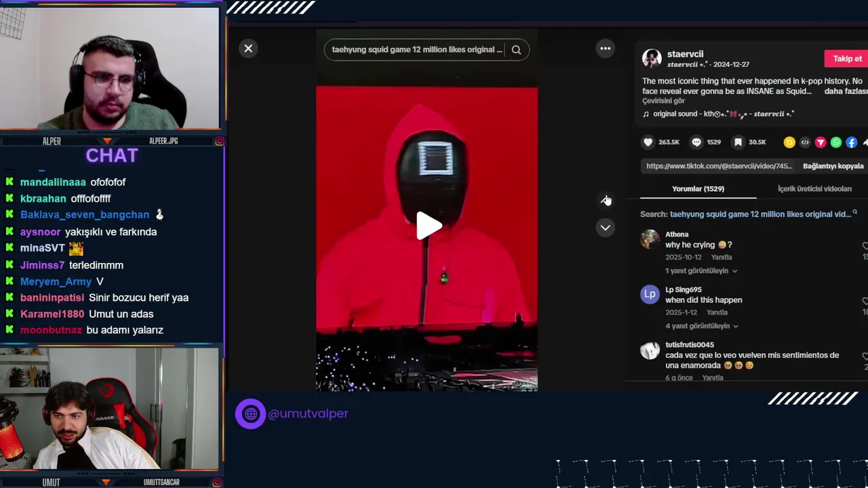The image size is (868, 488).
Task: Repost video using the yellow repost icon
Action: pyautogui.click(x=789, y=142)
